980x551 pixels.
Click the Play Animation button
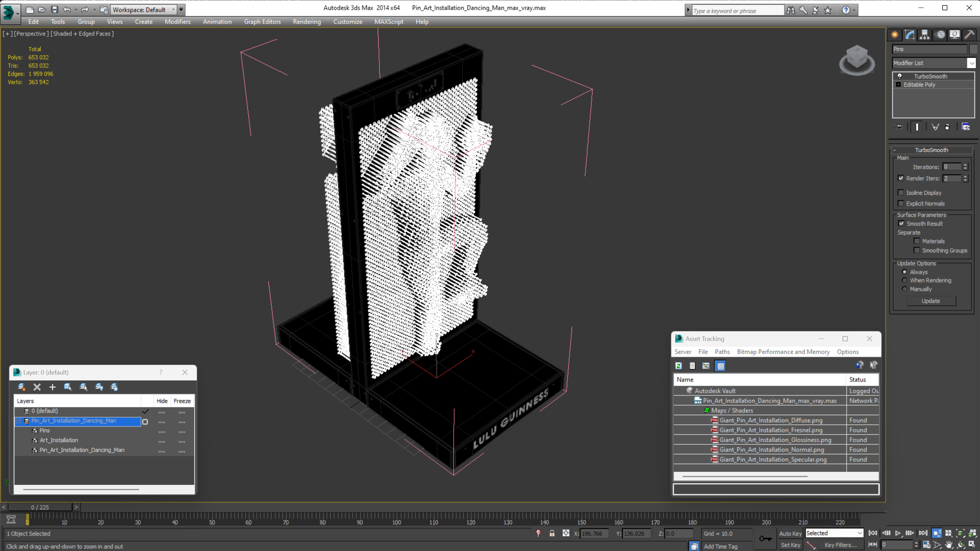pyautogui.click(x=898, y=533)
